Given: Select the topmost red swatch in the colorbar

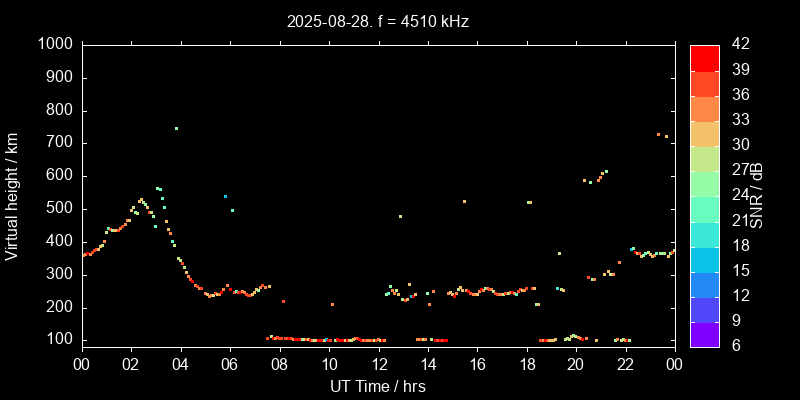Looking at the screenshot, I should click(x=704, y=58).
